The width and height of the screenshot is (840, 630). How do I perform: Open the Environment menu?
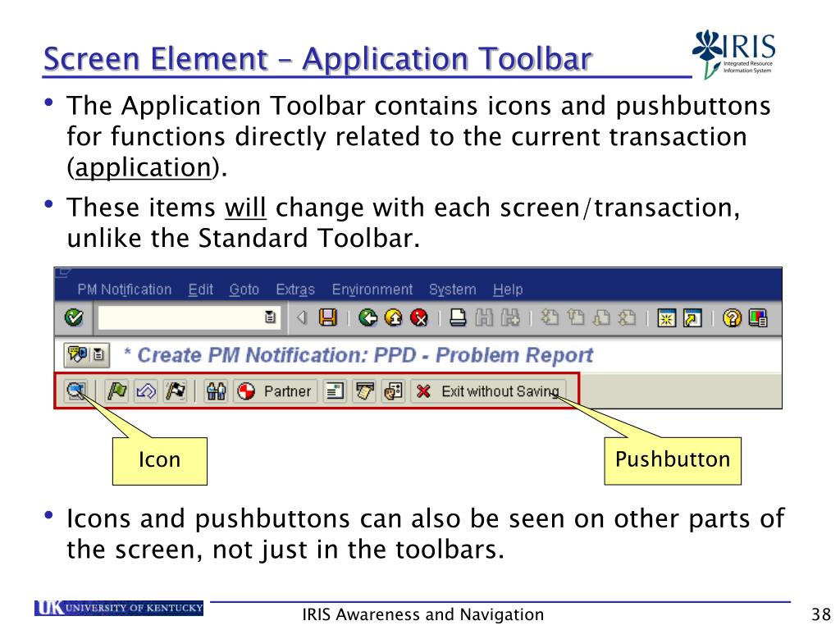[372, 290]
